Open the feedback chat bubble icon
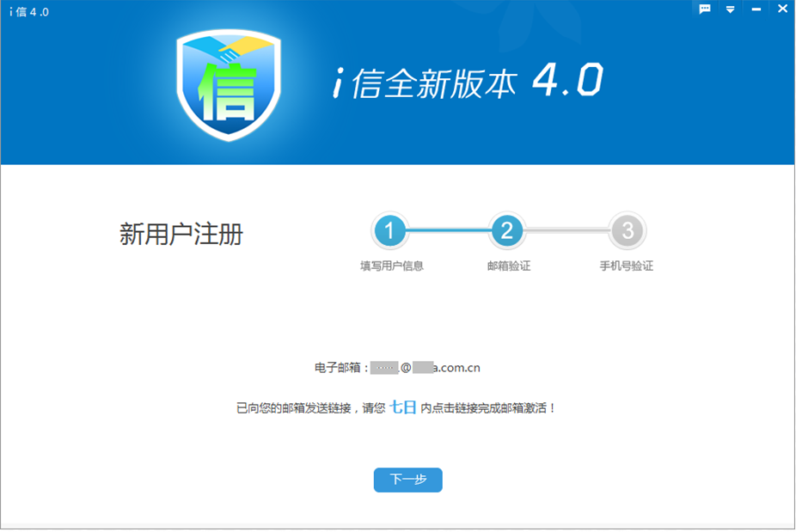Viewport: 796px width, 532px height. click(705, 9)
